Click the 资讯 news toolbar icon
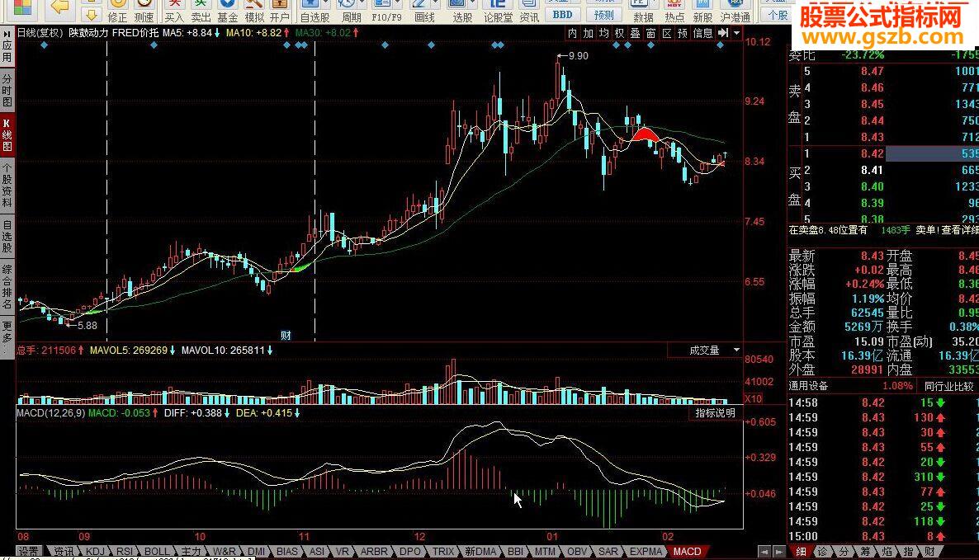Screen dimensions: 979x560 [x=529, y=12]
